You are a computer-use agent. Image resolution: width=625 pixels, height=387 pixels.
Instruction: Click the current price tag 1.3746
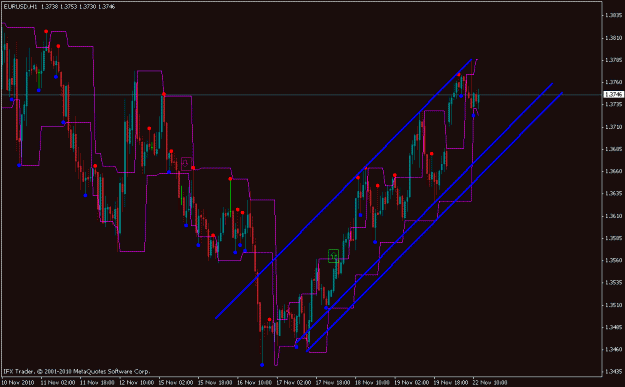[613, 94]
